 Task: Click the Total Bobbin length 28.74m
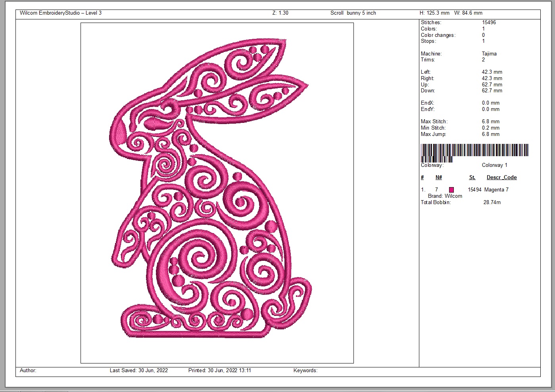tap(492, 203)
